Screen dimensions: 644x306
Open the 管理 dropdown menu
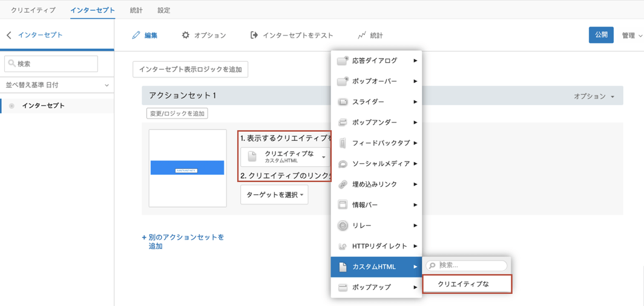pyautogui.click(x=632, y=36)
